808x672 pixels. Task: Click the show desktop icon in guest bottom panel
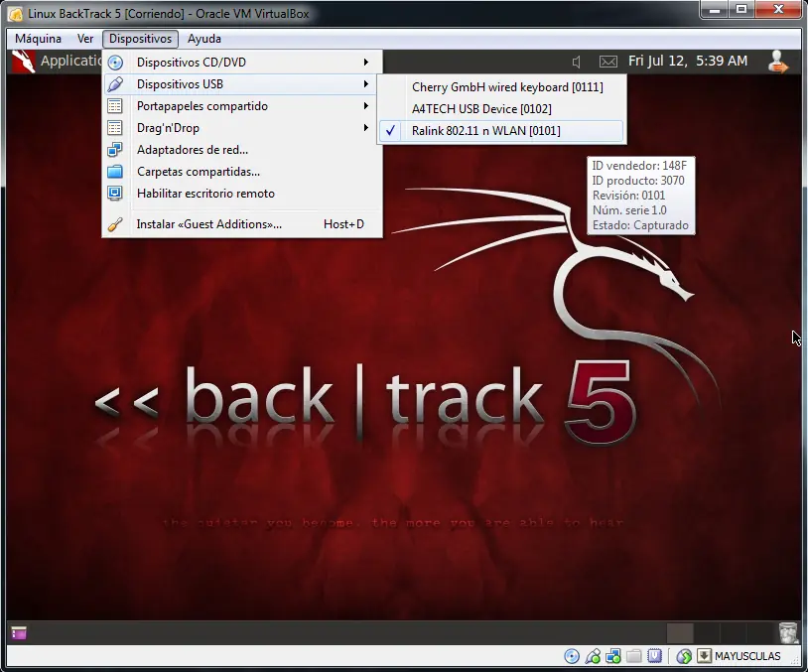click(19, 633)
